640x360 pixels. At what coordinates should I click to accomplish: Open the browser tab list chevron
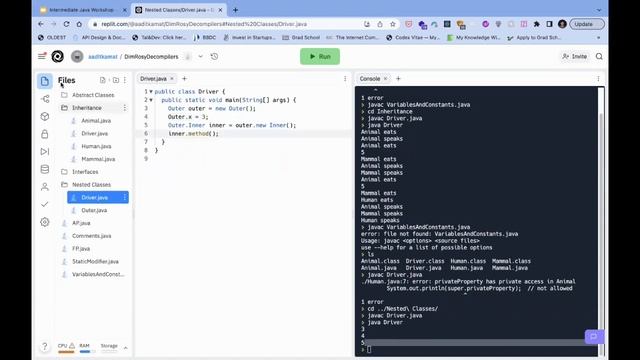click(599, 10)
